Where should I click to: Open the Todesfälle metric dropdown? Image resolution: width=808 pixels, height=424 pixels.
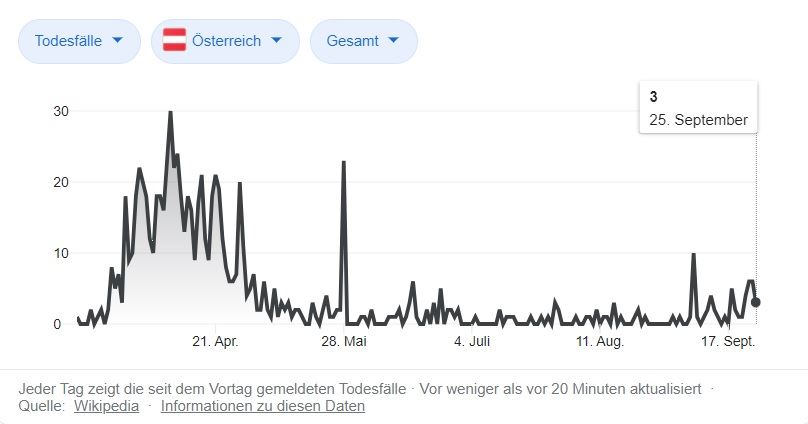point(79,41)
